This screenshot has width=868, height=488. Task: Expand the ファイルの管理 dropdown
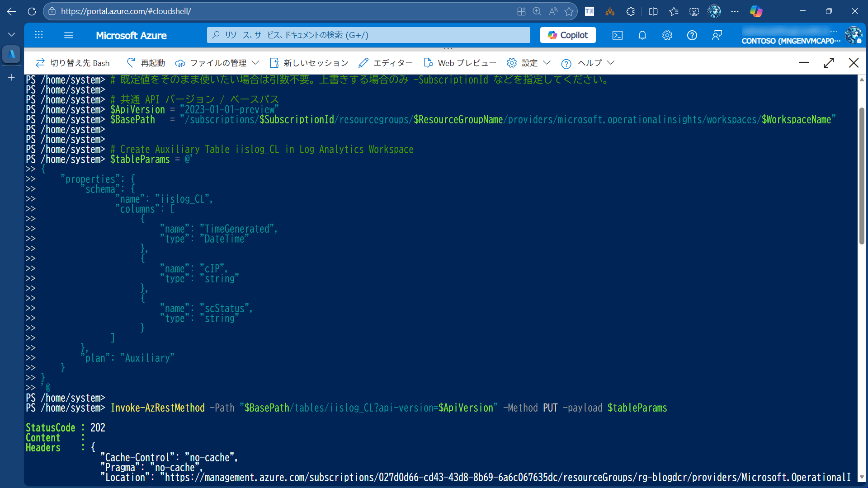pyautogui.click(x=217, y=63)
